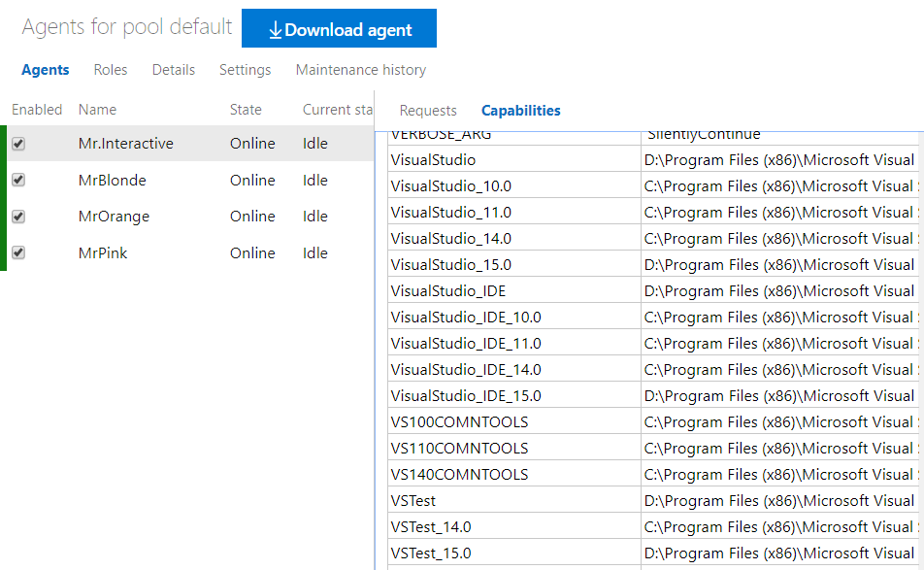924x570 pixels.
Task: Click the Current status column header
Action: pyautogui.click(x=338, y=110)
